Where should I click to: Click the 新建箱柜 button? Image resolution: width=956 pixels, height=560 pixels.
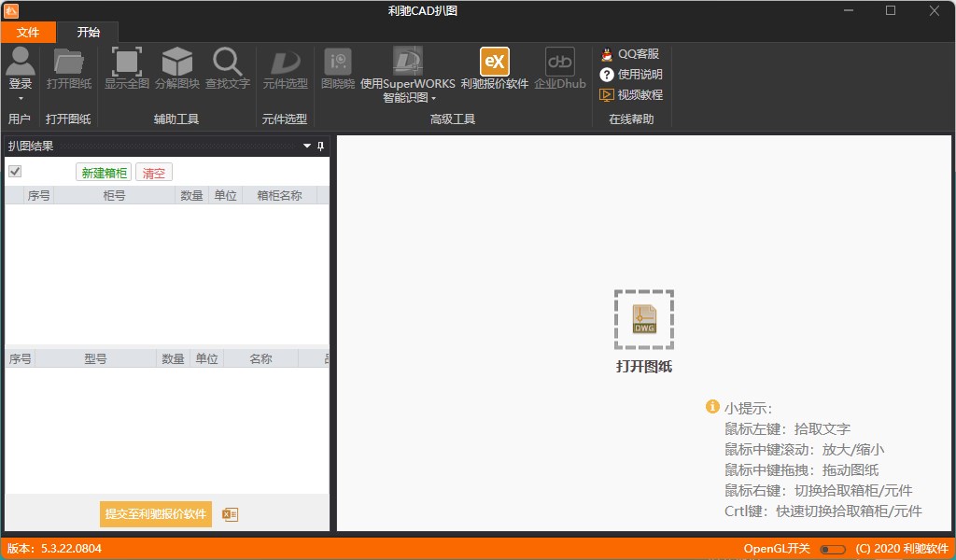point(104,173)
